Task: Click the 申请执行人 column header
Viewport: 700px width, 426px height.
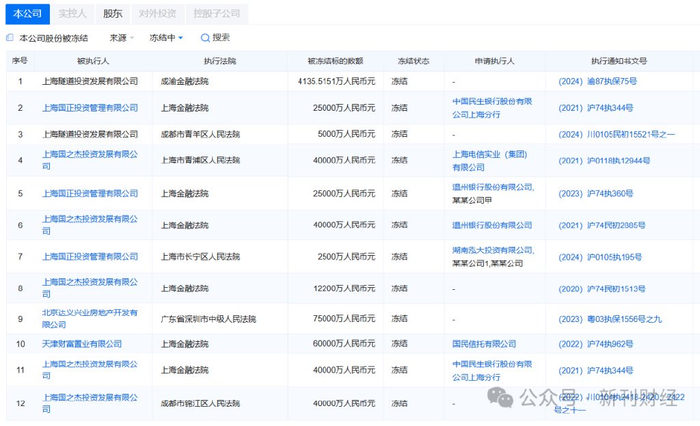Action: (x=494, y=61)
